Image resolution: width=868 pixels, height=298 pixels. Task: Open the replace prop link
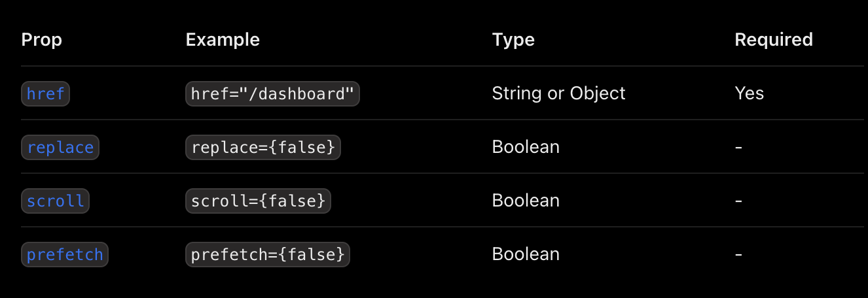tap(60, 147)
